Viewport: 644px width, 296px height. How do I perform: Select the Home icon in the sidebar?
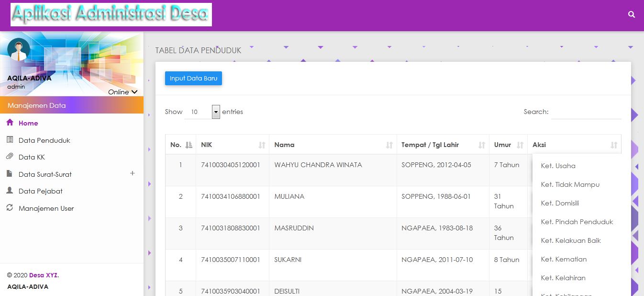tap(11, 123)
